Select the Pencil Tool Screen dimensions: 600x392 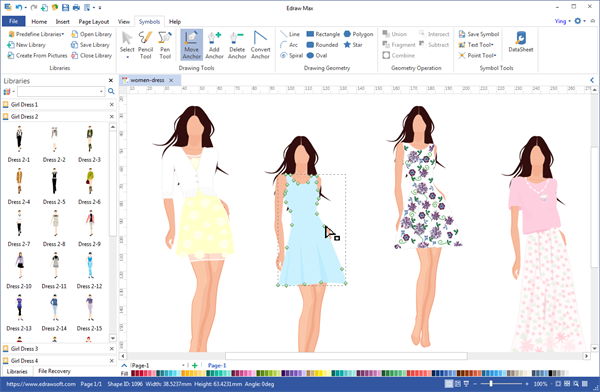145,45
